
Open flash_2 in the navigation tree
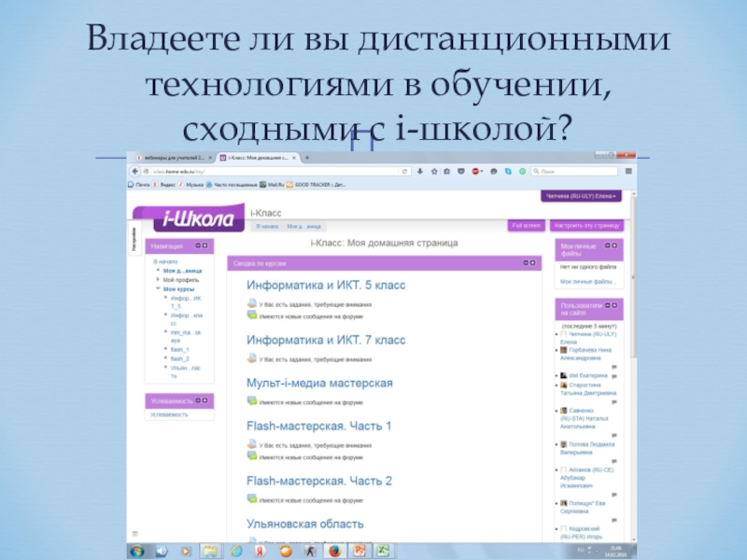point(179,358)
